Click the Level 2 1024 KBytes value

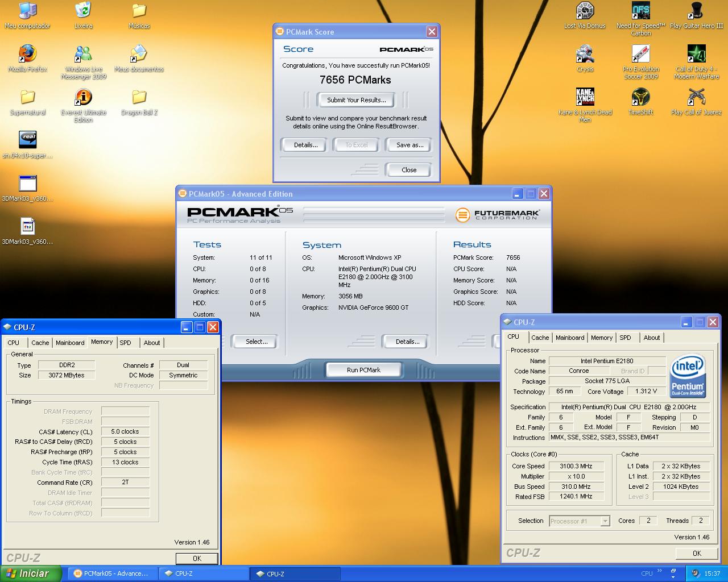681,487
